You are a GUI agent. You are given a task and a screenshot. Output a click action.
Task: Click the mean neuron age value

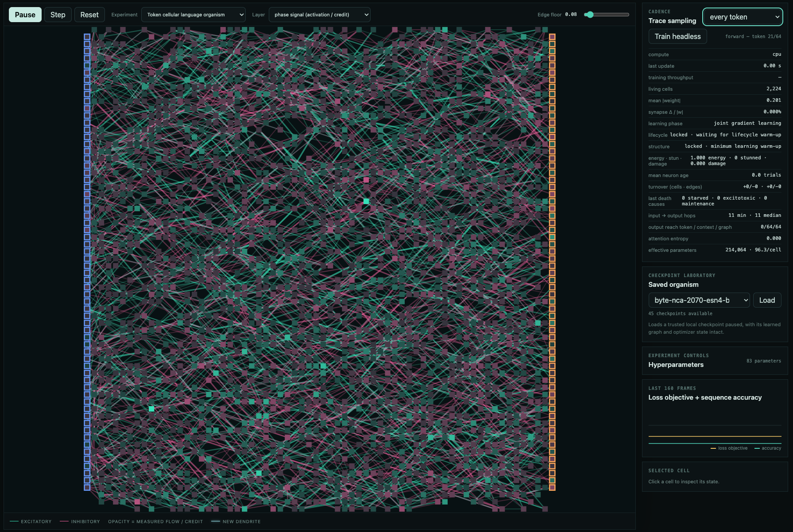(766, 175)
